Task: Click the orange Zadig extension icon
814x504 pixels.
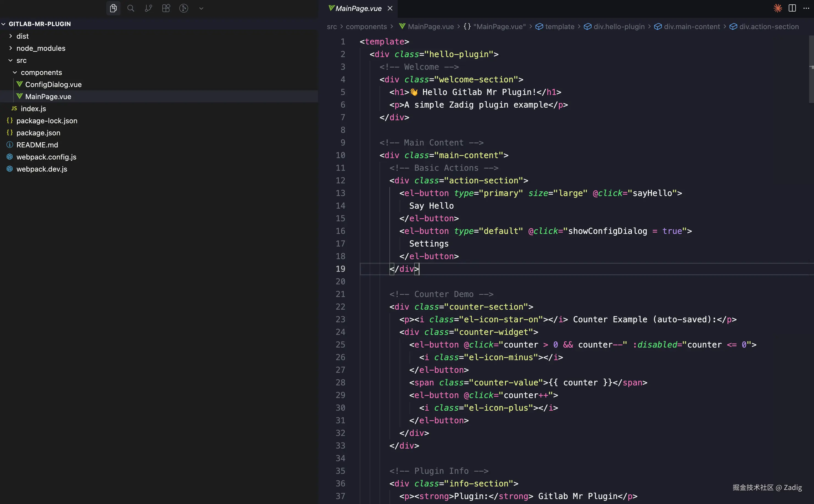Action: pos(777,8)
